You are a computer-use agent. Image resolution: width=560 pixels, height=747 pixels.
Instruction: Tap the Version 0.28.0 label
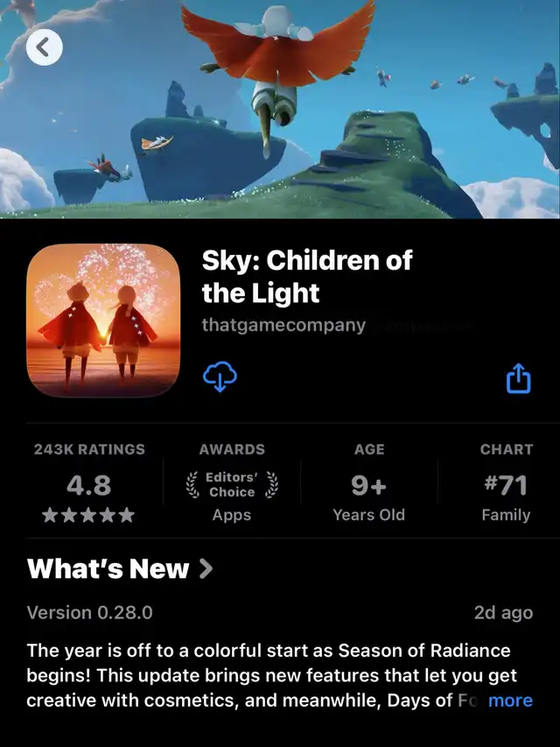(x=89, y=613)
